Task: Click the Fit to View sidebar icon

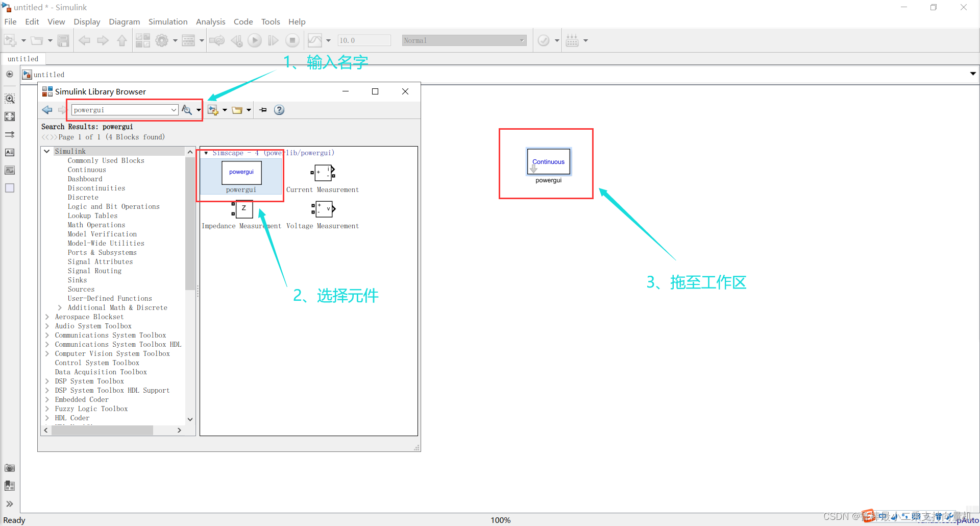Action: click(10, 116)
